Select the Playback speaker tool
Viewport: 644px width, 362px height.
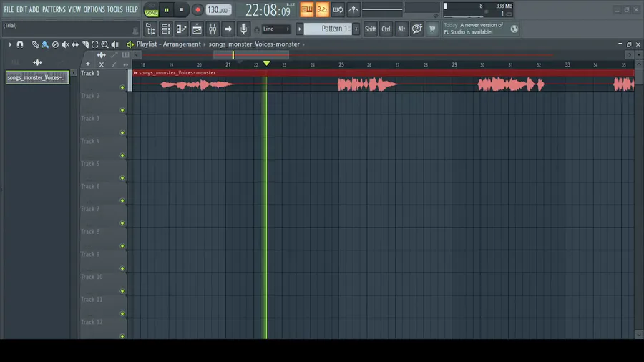pyautogui.click(x=115, y=44)
